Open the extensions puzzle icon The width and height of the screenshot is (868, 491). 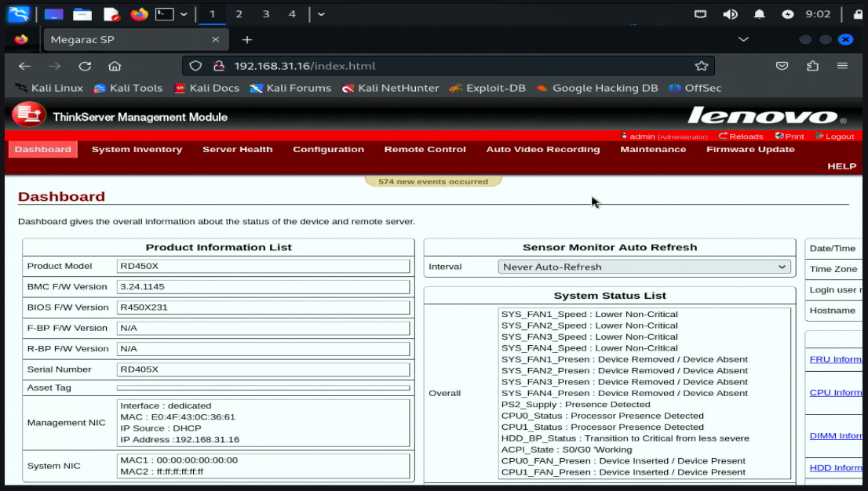tap(812, 66)
